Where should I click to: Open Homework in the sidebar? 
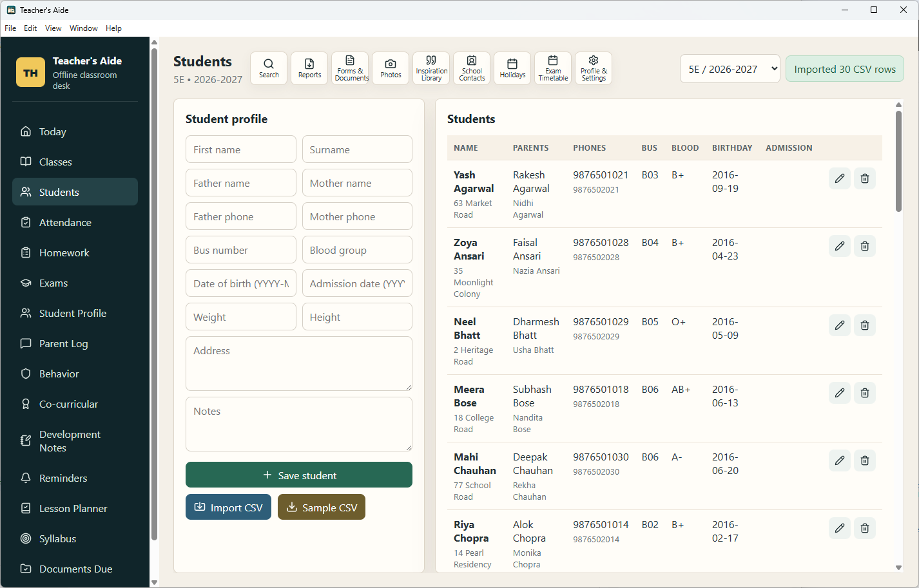[x=75, y=252]
